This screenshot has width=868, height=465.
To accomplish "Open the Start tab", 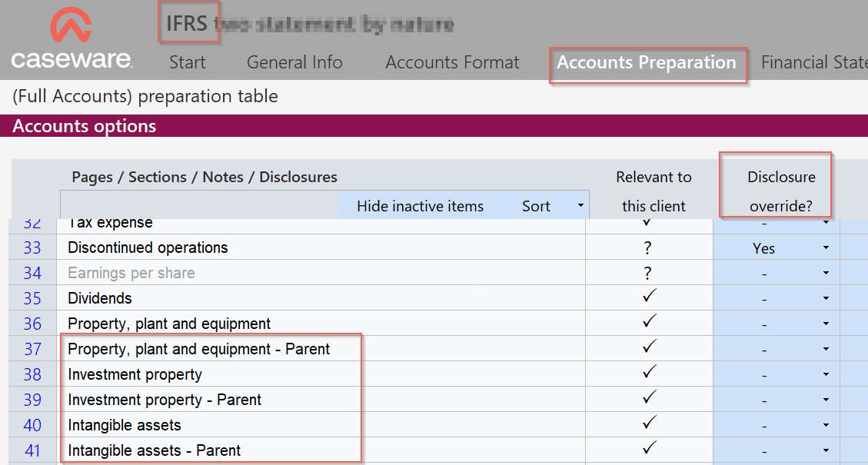I will click(x=187, y=62).
